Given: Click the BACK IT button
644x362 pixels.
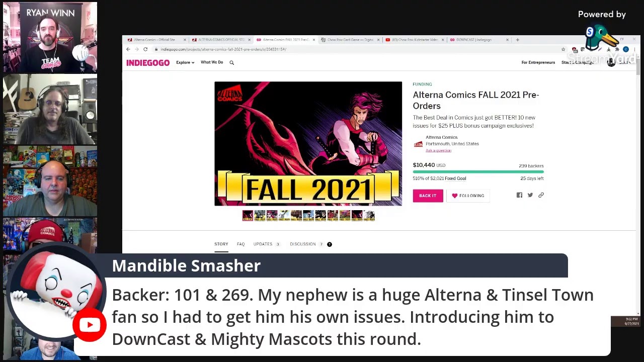Looking at the screenshot, I should pyautogui.click(x=428, y=196).
